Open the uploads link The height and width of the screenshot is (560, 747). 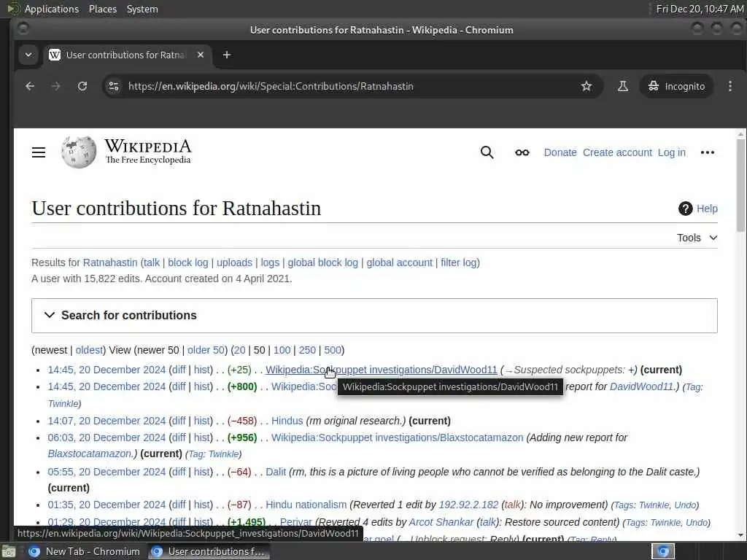coord(234,262)
